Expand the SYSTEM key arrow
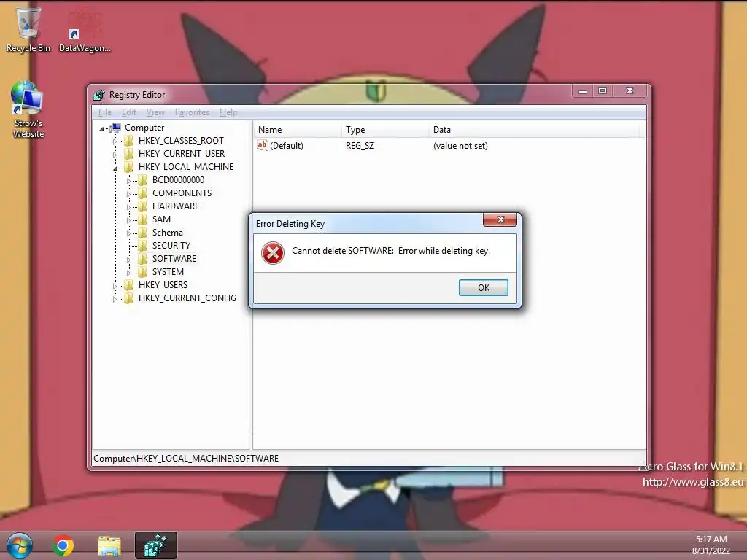The height and width of the screenshot is (560, 747). (128, 273)
